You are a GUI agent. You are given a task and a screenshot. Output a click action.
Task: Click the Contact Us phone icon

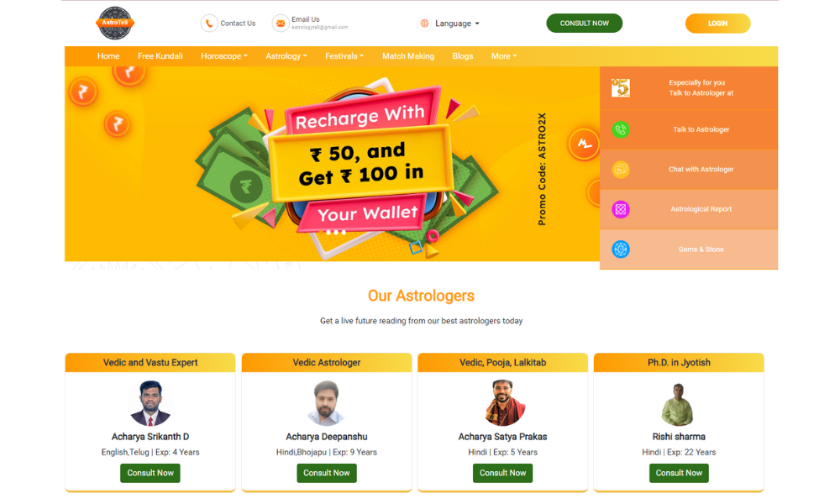(x=209, y=23)
